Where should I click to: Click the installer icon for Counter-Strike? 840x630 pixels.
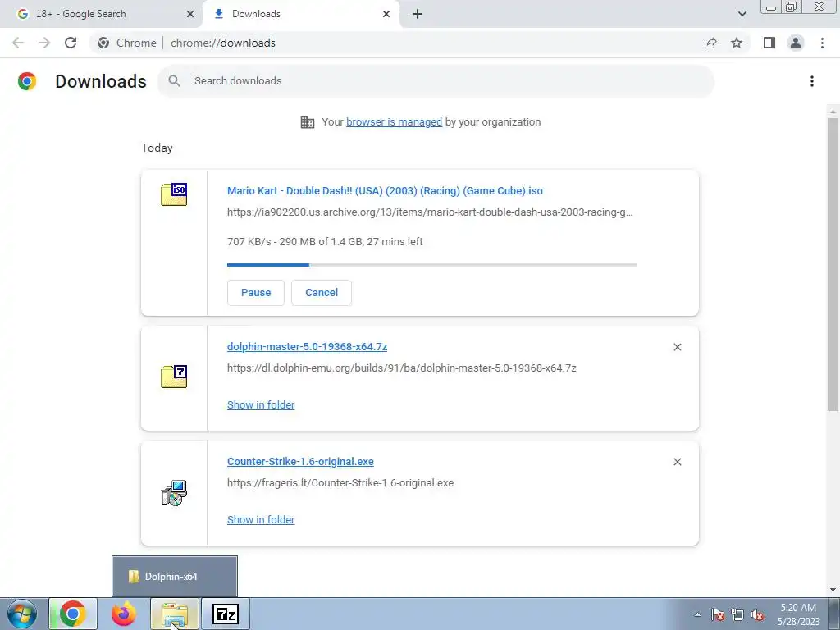click(174, 493)
